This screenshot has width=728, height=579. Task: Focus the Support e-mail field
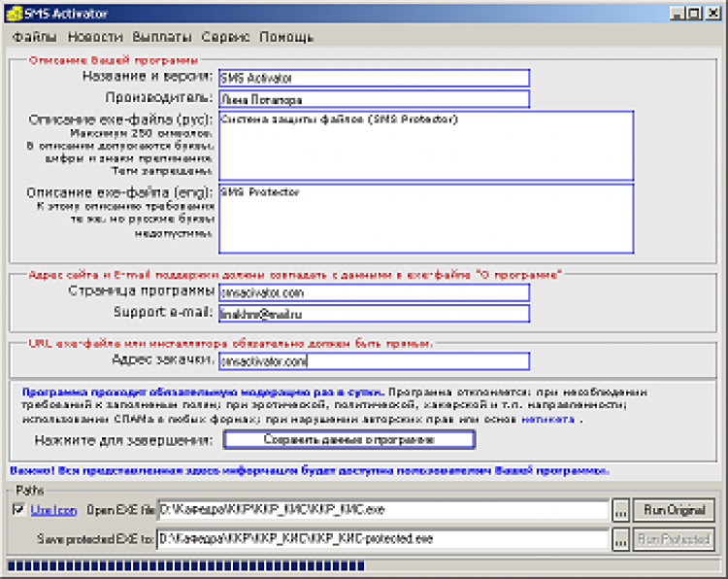point(375,314)
